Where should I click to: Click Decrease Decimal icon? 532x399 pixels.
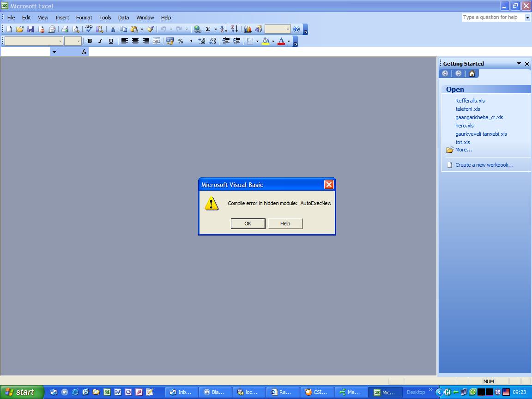[213, 41]
